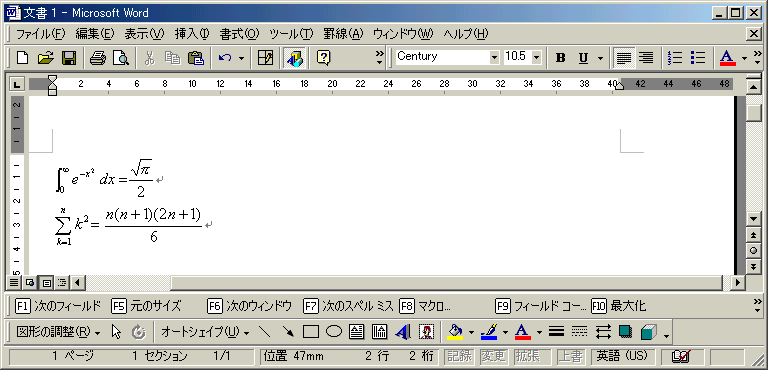
Task: Pick the Free Rotate tool
Action: [139, 332]
